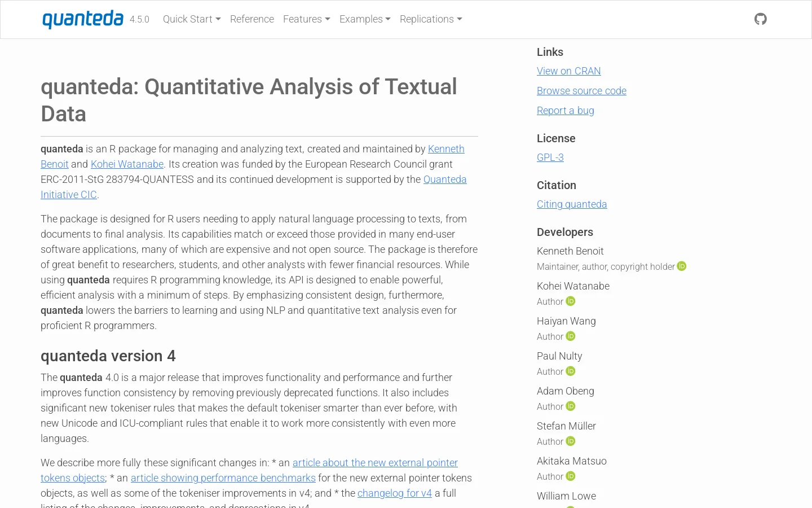812x508 pixels.
Task: Open the Browse source code link
Action: [581, 91]
